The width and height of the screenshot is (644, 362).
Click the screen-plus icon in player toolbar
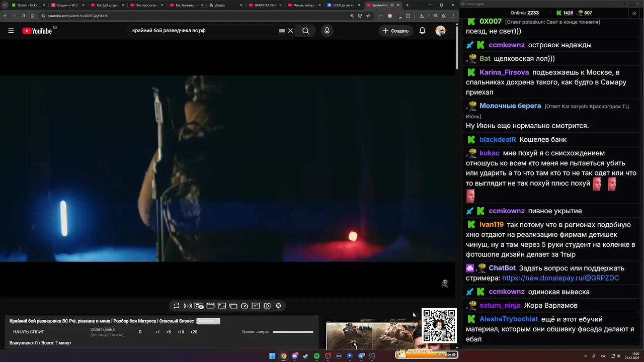256,306
